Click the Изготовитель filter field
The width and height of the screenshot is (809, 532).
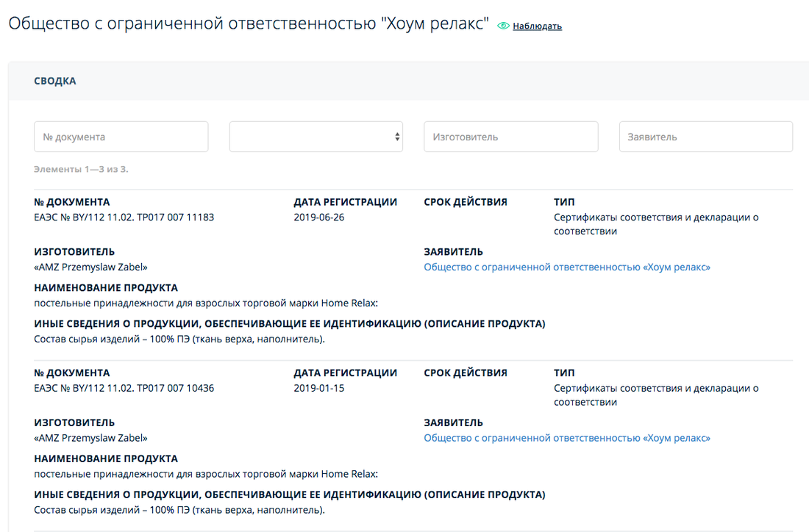coord(511,137)
